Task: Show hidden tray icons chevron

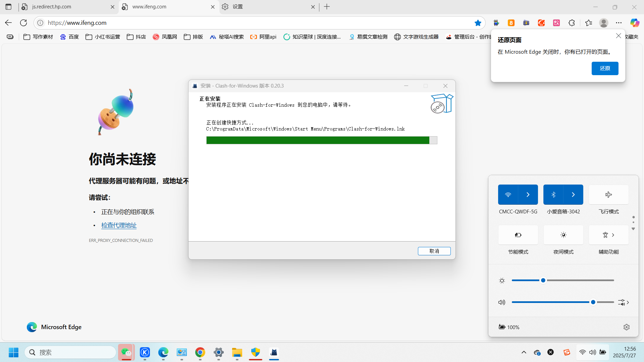Action: pos(524,352)
